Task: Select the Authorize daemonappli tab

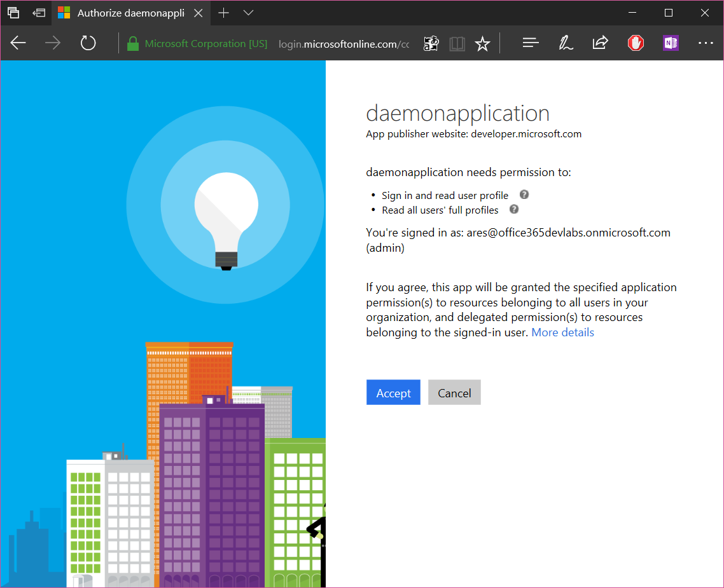Action: coord(127,13)
